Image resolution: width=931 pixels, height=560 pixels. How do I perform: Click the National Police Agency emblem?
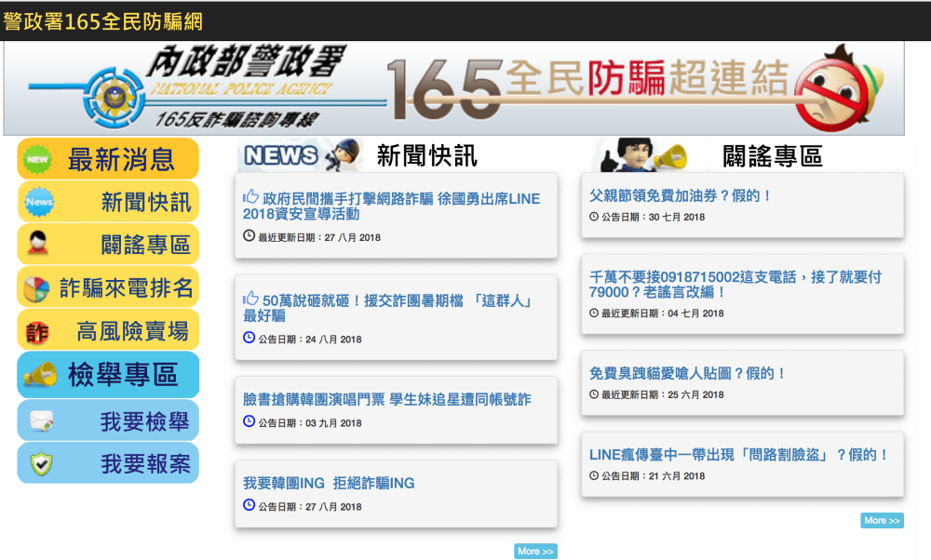pos(114,98)
